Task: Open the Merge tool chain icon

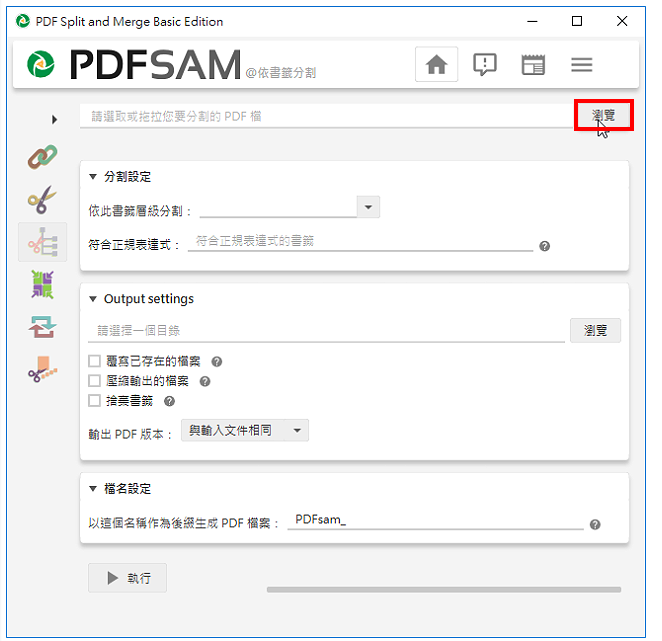Action: pos(43,157)
